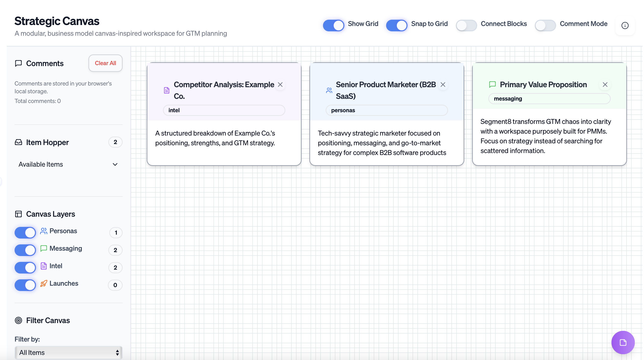
Task: Click the Clear All comments button
Action: 105,63
